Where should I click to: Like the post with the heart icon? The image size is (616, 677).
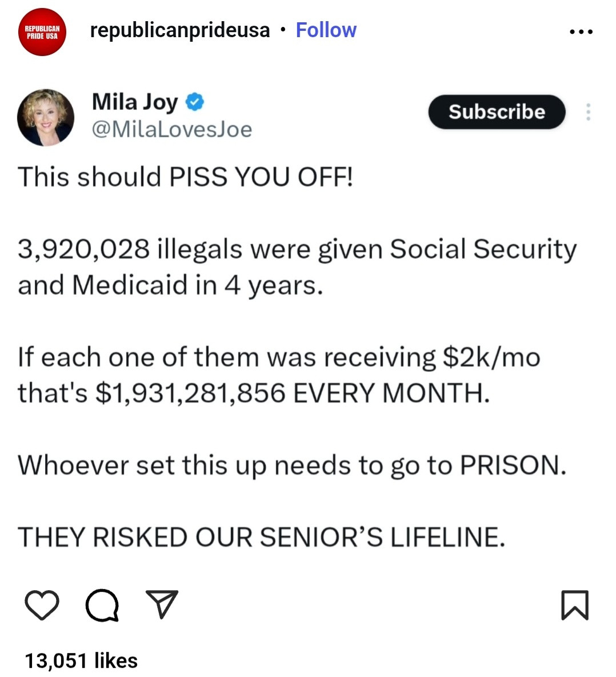coord(42,605)
